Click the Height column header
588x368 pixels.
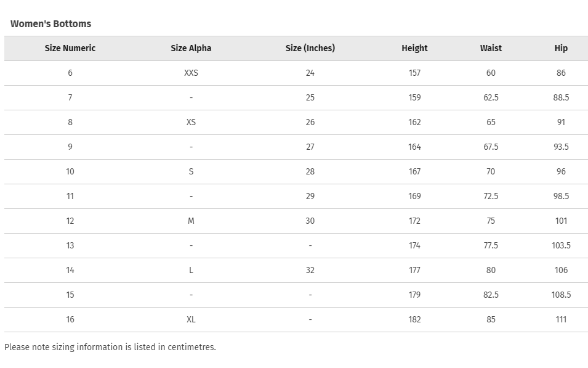click(x=414, y=48)
